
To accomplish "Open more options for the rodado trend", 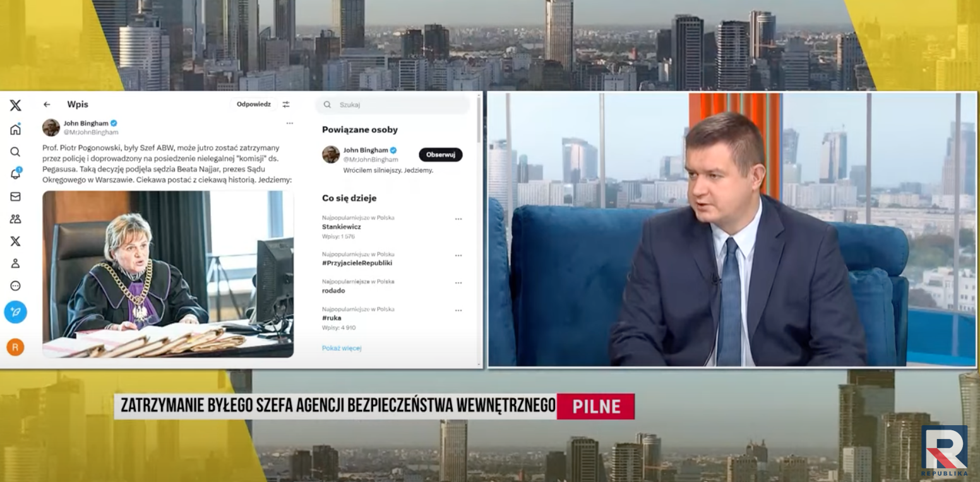I will pyautogui.click(x=458, y=283).
